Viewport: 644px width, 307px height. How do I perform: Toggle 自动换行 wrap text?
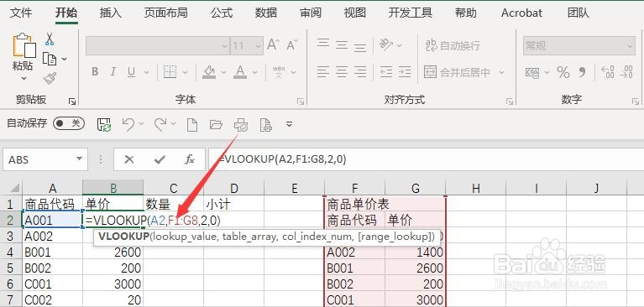click(453, 45)
